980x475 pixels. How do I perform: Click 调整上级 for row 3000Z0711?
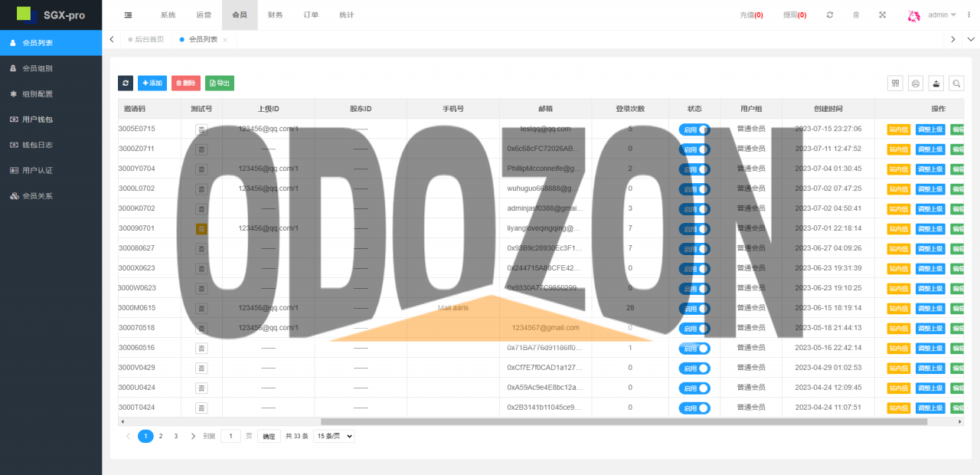930,149
